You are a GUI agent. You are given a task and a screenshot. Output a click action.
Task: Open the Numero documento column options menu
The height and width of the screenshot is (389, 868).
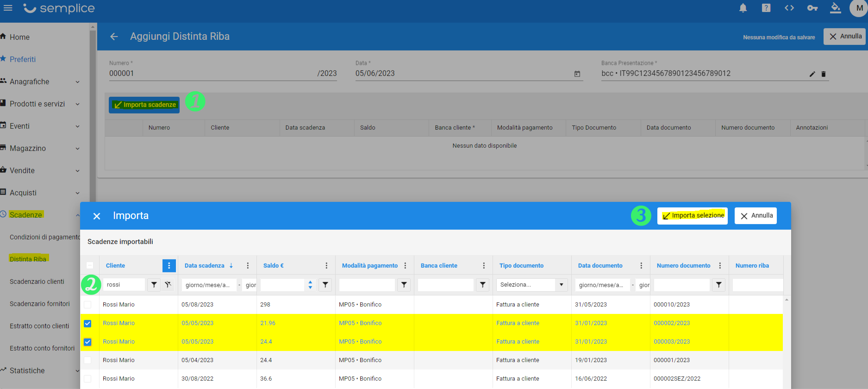point(720,266)
